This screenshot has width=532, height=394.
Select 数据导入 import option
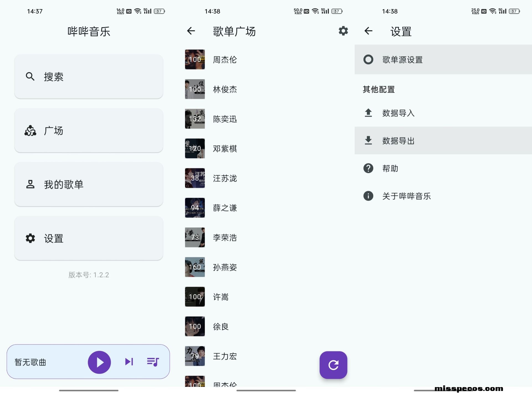[x=443, y=113]
